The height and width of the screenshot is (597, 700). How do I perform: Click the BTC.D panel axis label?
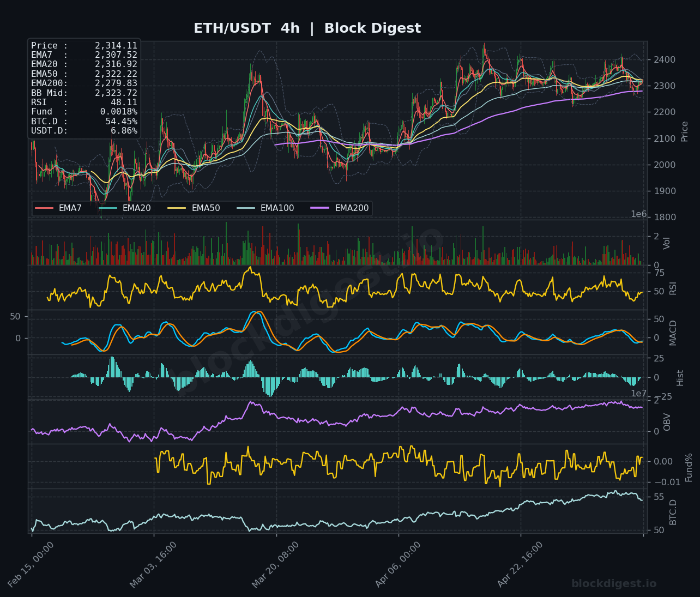tap(673, 512)
